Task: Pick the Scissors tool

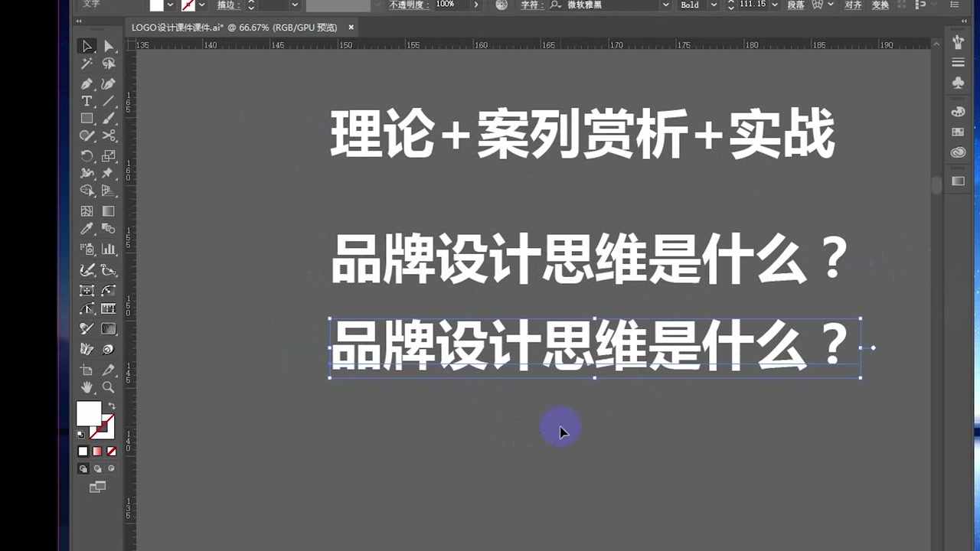Action: tap(109, 136)
